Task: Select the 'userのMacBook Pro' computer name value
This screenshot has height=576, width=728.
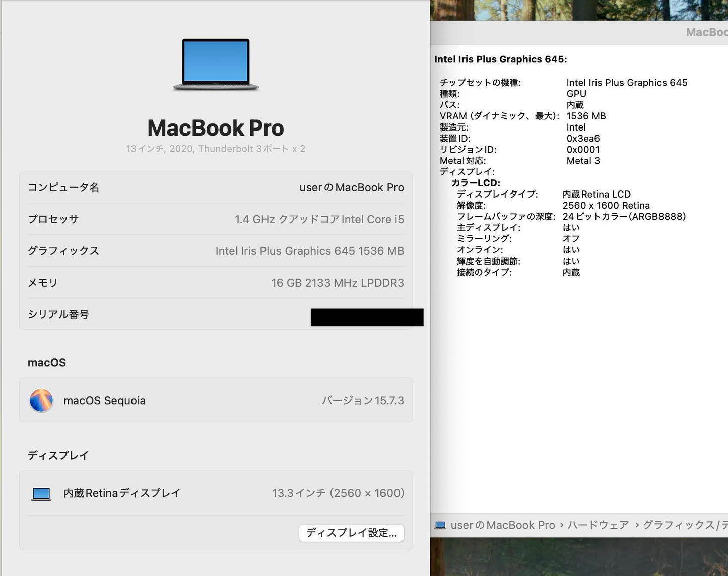Action: coord(352,187)
